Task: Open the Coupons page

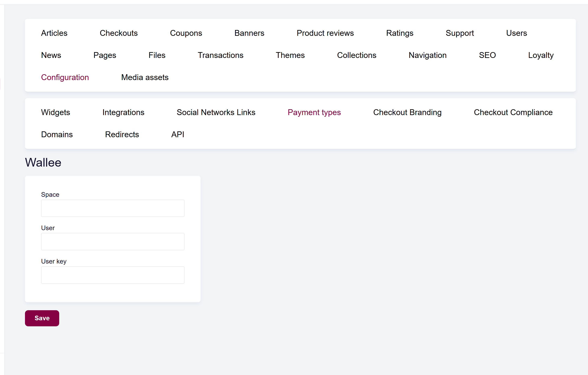Action: [x=186, y=33]
